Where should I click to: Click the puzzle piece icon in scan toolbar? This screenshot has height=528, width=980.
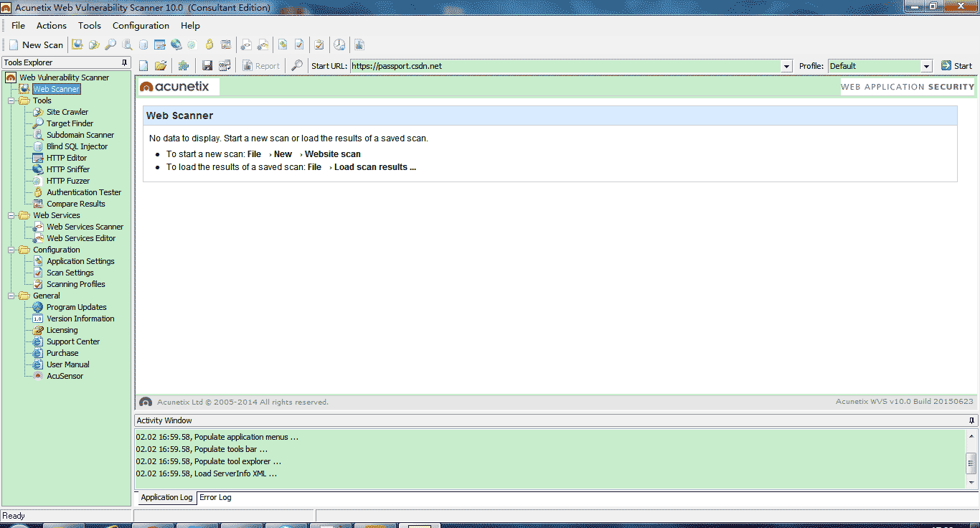pos(184,65)
